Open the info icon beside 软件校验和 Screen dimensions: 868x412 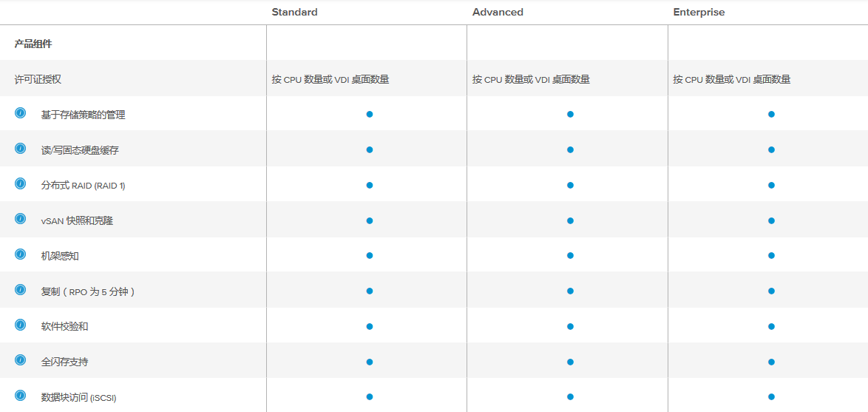[x=21, y=325]
